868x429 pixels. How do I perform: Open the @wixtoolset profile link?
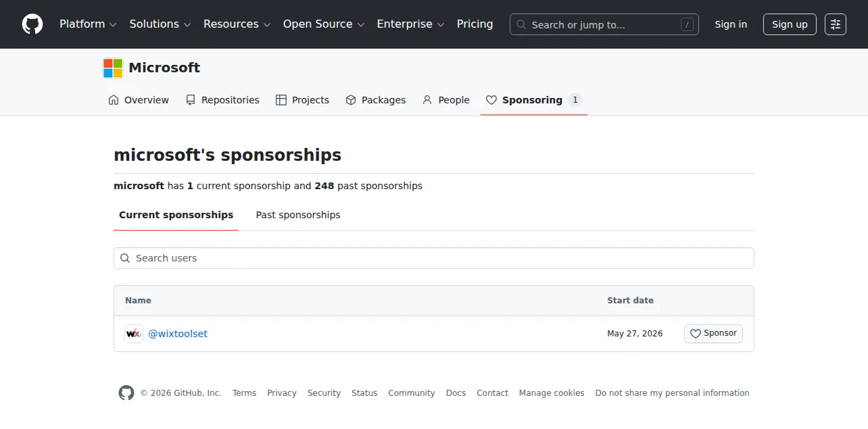click(178, 334)
